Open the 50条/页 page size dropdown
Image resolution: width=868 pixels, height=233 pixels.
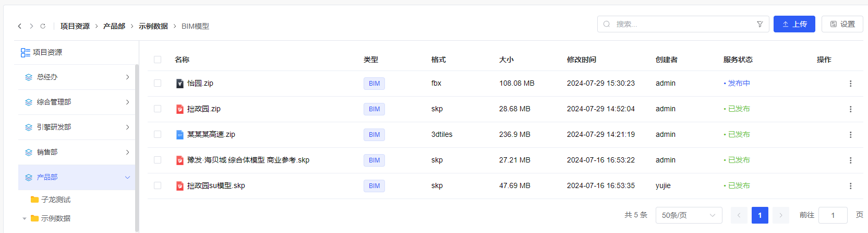point(688,215)
